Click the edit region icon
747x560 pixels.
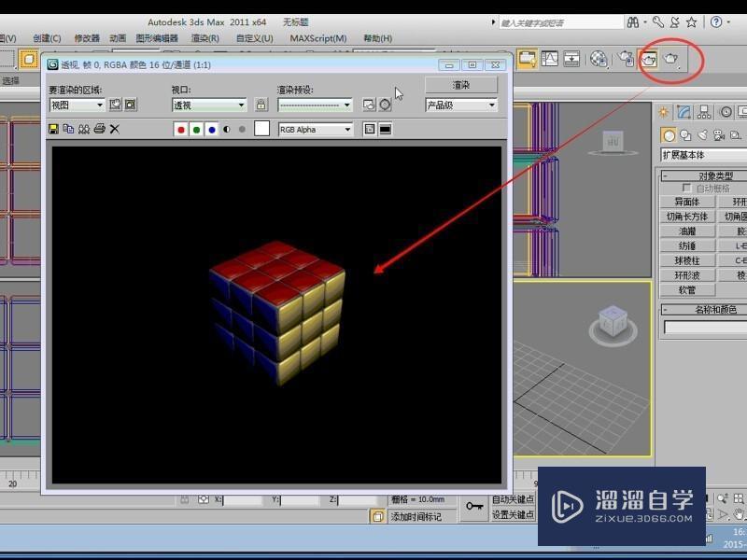tap(115, 105)
